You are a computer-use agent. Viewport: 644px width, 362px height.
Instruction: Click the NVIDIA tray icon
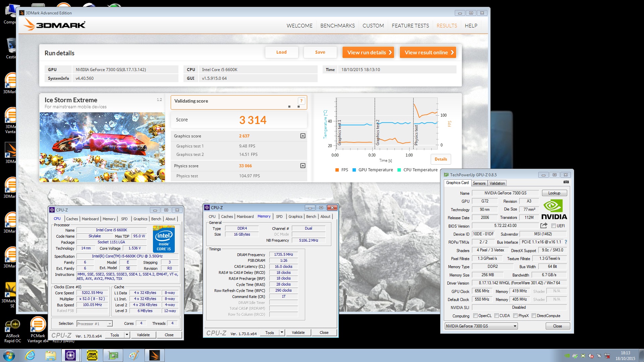pyautogui.click(x=567, y=356)
